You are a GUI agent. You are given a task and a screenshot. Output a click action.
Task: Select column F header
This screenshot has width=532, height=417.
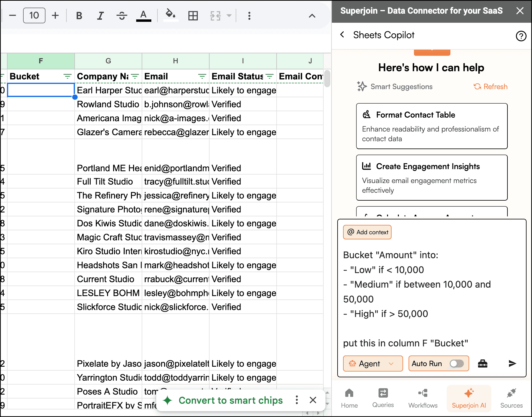pyautogui.click(x=41, y=61)
